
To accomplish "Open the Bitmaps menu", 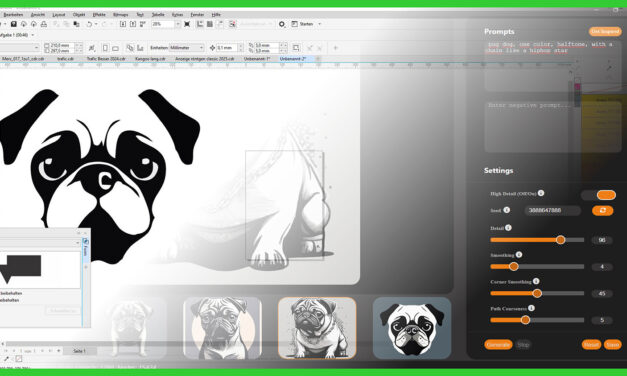I will (121, 14).
